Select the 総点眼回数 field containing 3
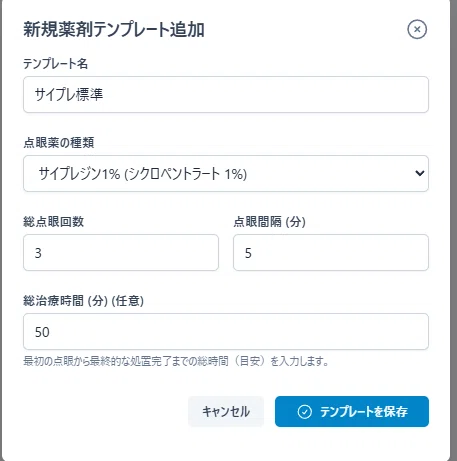 coord(121,252)
